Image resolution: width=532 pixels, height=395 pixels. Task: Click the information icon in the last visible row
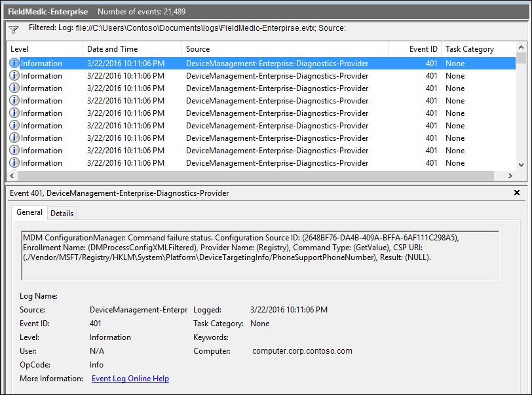coord(14,163)
